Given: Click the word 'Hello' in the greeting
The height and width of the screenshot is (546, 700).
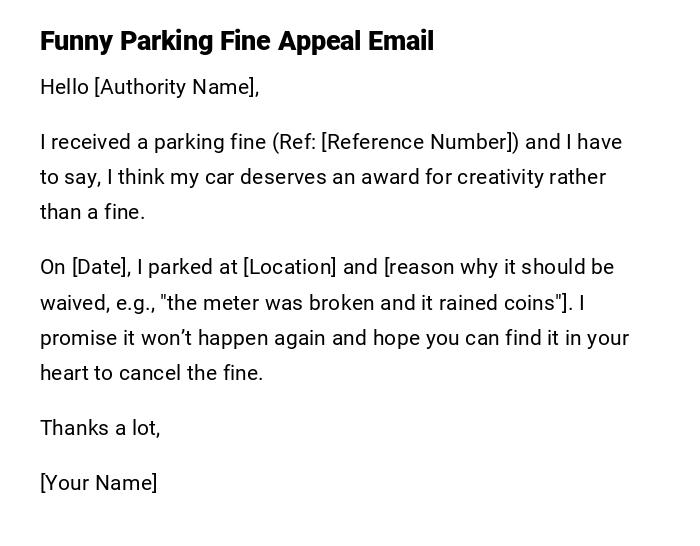Looking at the screenshot, I should pyautogui.click(x=64, y=87).
